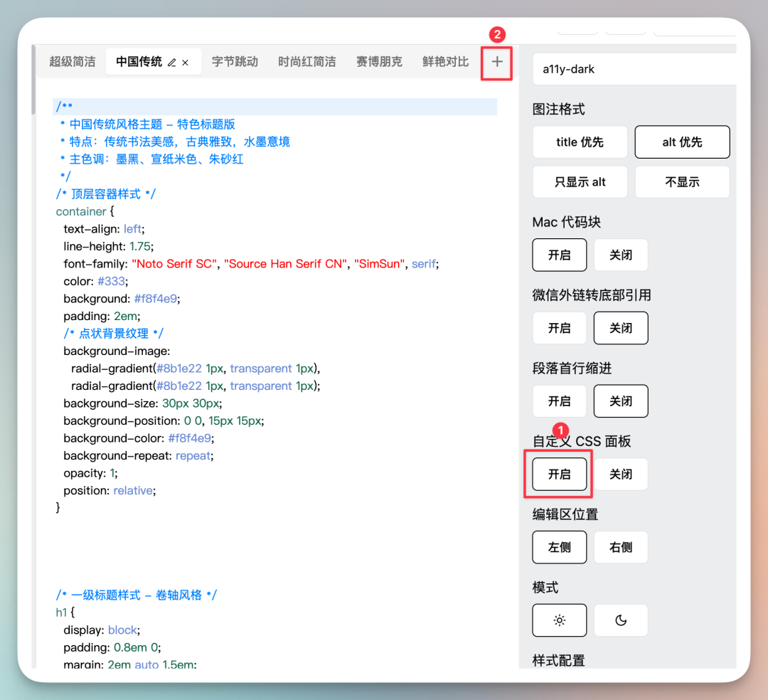
Task: Add a new CSS theme tab
Action: coord(496,62)
